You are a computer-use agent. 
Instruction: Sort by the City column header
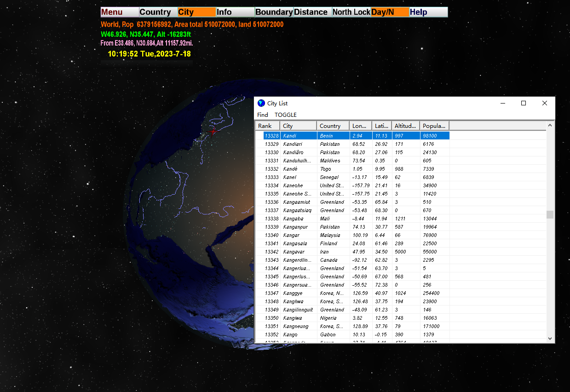(x=298, y=126)
